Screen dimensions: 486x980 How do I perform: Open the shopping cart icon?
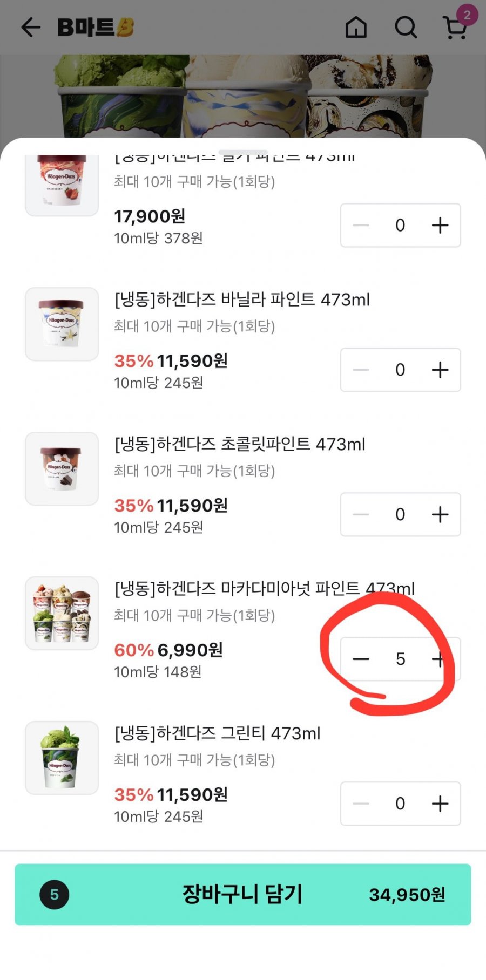pyautogui.click(x=455, y=27)
